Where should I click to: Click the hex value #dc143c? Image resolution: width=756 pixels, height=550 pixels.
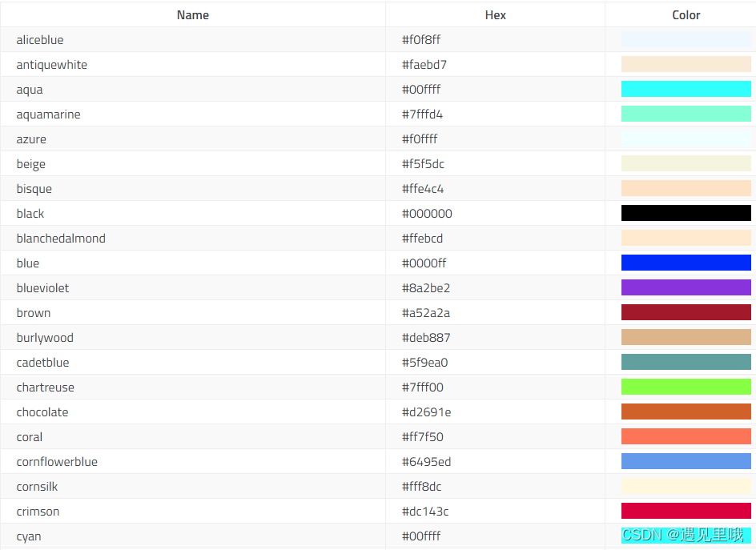pos(425,512)
